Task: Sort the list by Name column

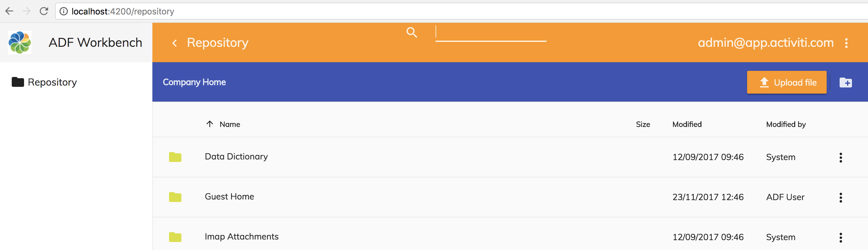Action: pyautogui.click(x=229, y=124)
